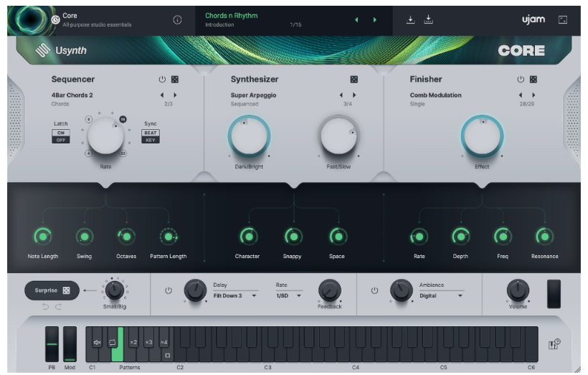This screenshot has width=588, height=375.
Task: Click the keyboard help icon beside the piano
Action: [554, 345]
